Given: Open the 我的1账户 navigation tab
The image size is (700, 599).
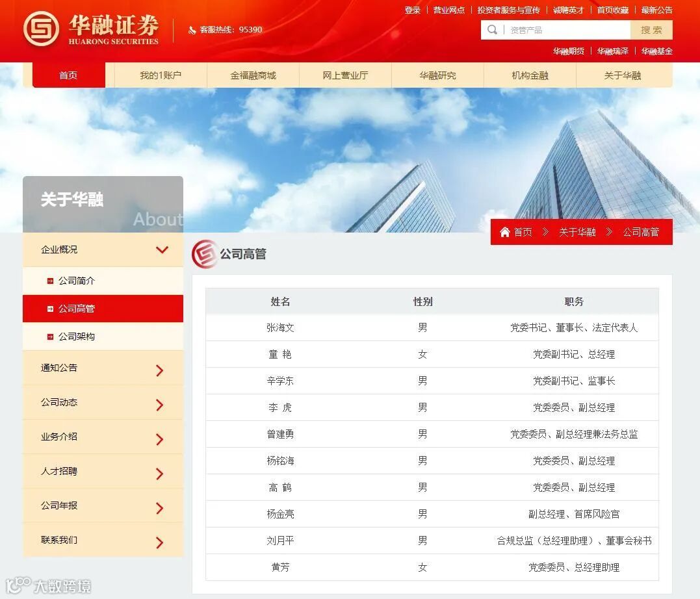Looking at the screenshot, I should tap(161, 75).
